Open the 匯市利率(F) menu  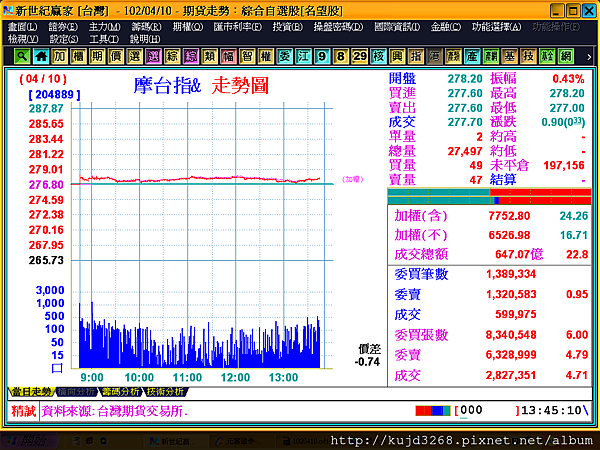click(238, 27)
